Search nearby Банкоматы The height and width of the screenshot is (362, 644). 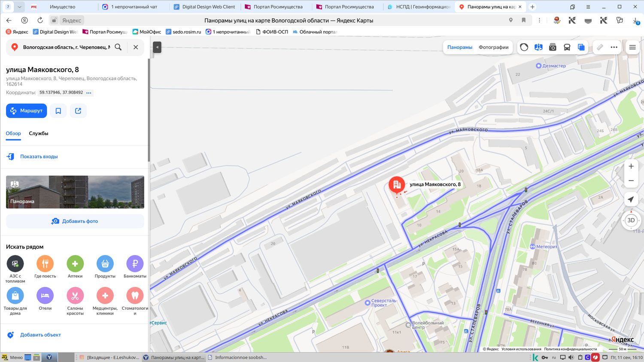(x=135, y=267)
